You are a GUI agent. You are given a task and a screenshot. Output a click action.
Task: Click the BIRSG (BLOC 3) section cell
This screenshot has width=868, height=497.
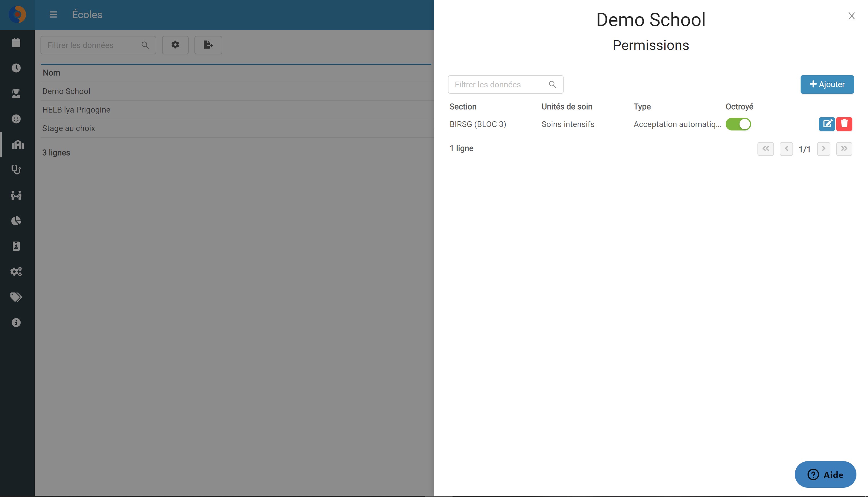[477, 124]
